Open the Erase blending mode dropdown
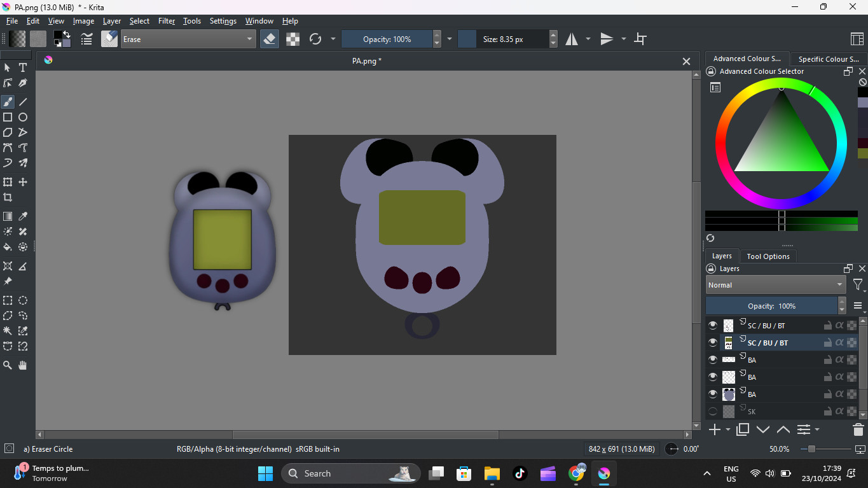Screen dimensions: 868x488 click(188, 39)
